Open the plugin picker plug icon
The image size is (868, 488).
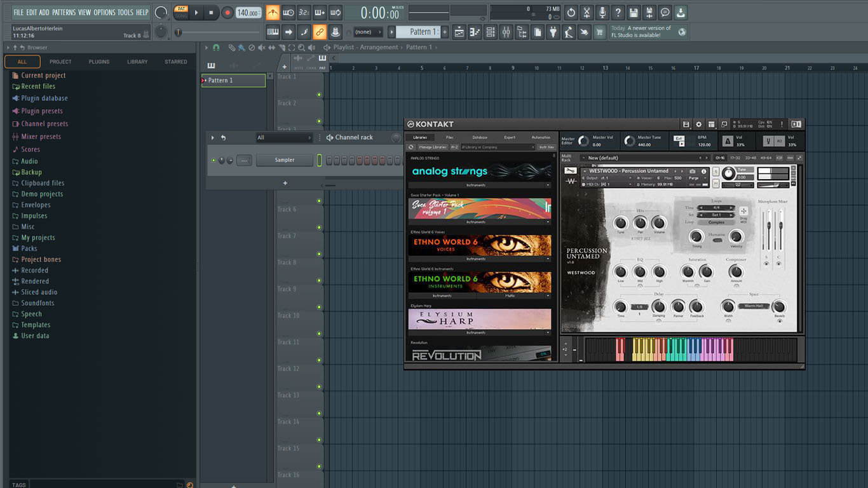[553, 32]
